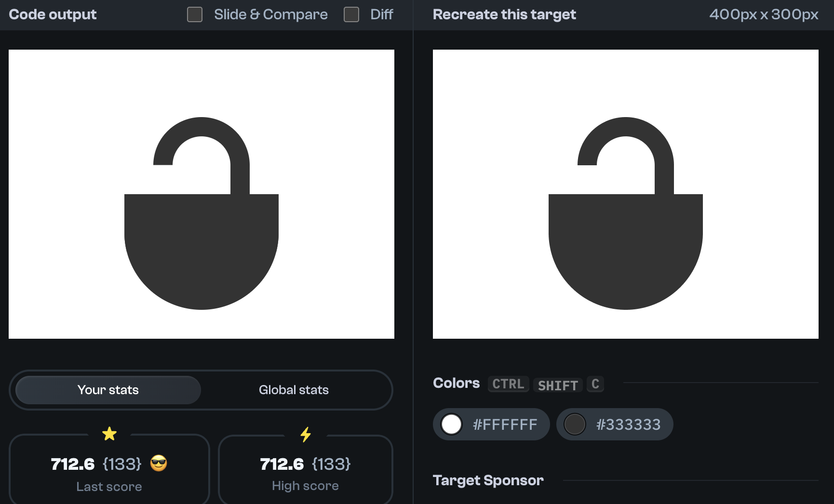834x504 pixels.
Task: Click the code output preview image
Action: coord(202,194)
